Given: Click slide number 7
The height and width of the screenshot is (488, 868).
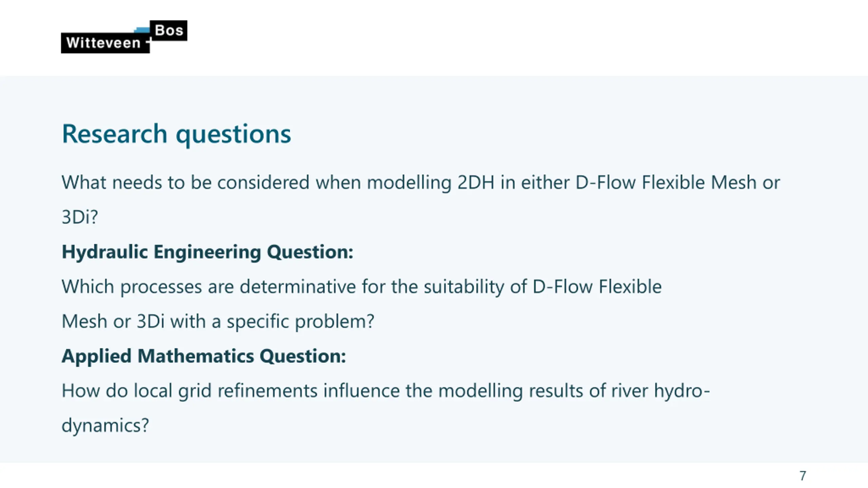Looking at the screenshot, I should 803,476.
